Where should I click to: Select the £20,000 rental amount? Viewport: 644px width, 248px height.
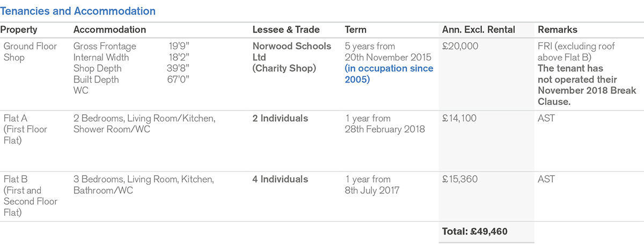point(460,46)
